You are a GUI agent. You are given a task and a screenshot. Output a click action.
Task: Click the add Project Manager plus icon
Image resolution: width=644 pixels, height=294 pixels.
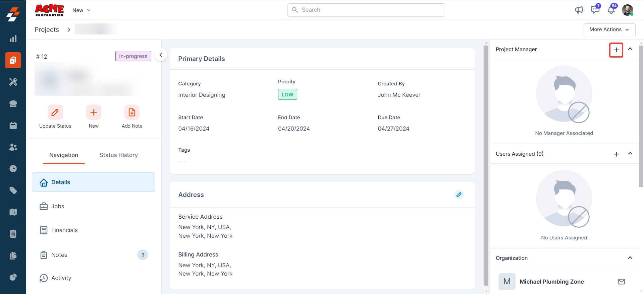(x=616, y=50)
